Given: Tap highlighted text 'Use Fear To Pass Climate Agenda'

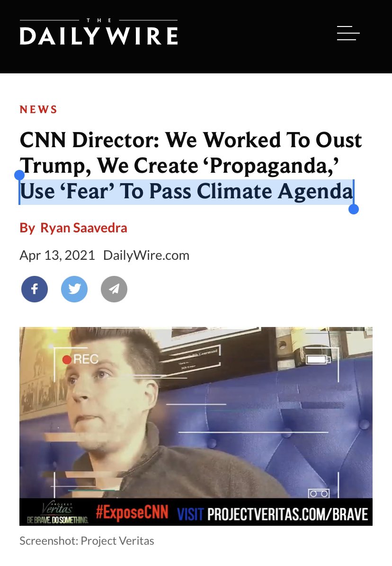Looking at the screenshot, I should (186, 191).
